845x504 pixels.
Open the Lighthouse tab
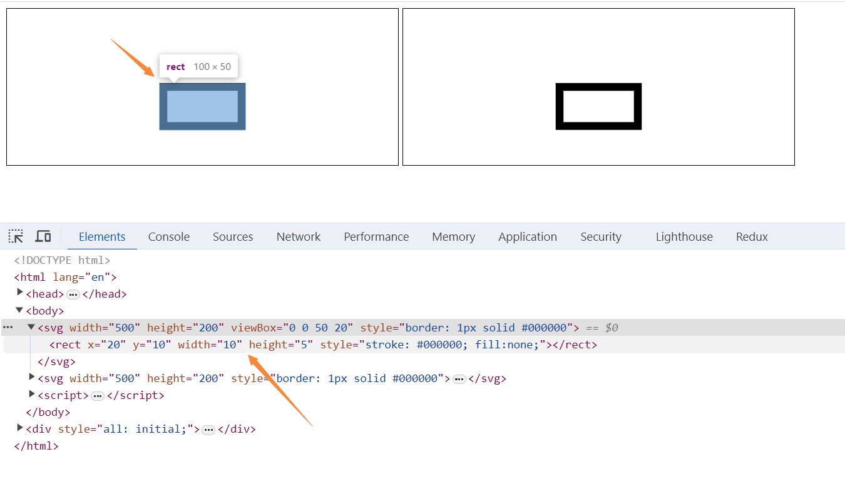click(x=684, y=236)
